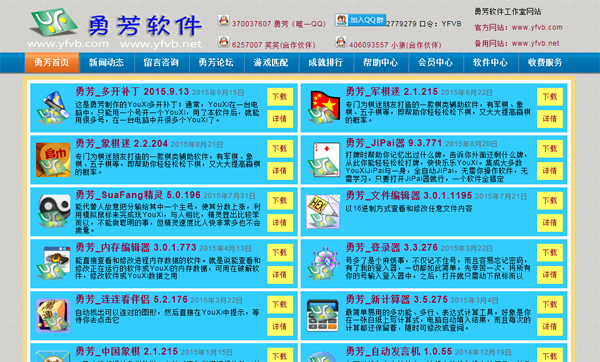Open 会员中心 menu item
The image size is (600, 362).
(435, 62)
